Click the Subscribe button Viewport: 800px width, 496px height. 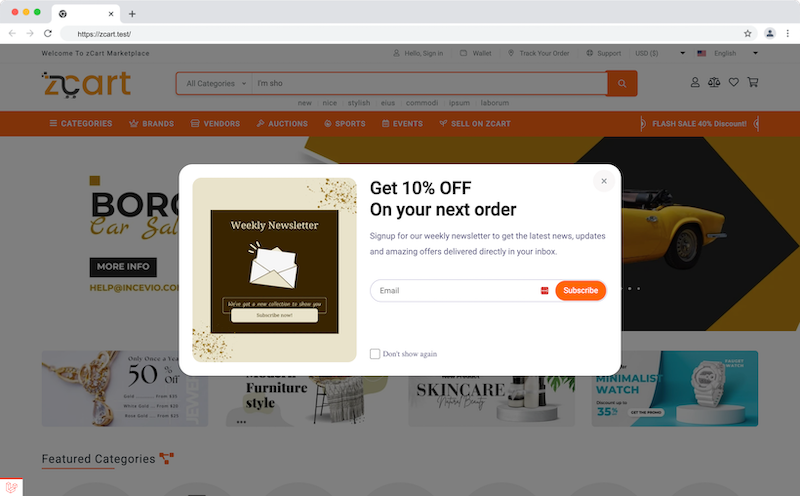581,290
